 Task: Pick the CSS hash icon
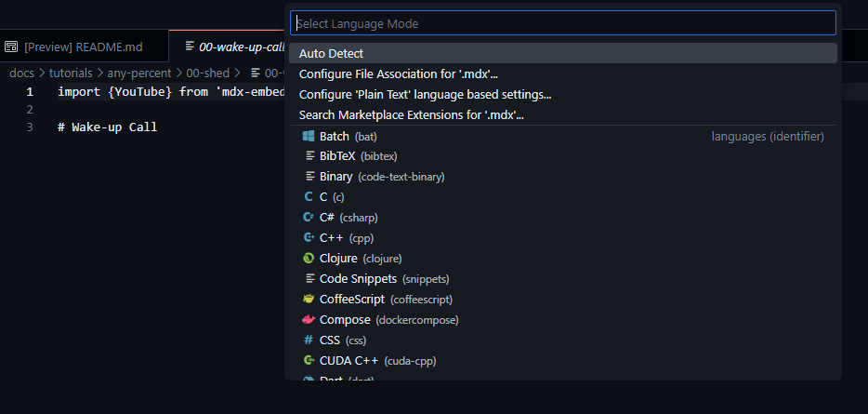click(x=309, y=341)
